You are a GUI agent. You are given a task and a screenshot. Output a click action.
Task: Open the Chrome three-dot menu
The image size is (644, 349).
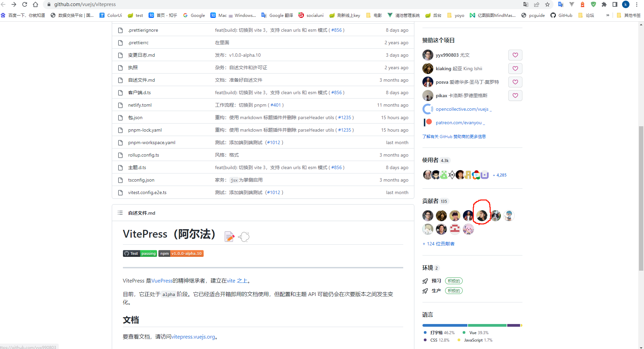tap(637, 4)
